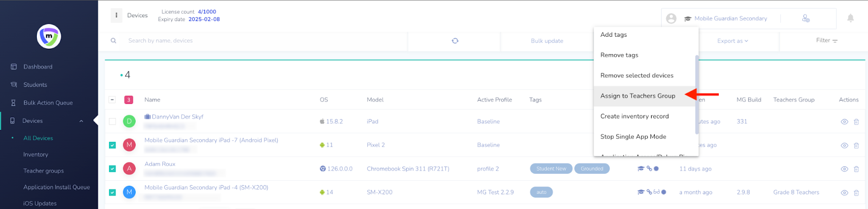Image resolution: width=868 pixels, height=209 pixels.
Task: Delete Mobile Guardian Secondary iPad -4 device
Action: [x=856, y=192]
